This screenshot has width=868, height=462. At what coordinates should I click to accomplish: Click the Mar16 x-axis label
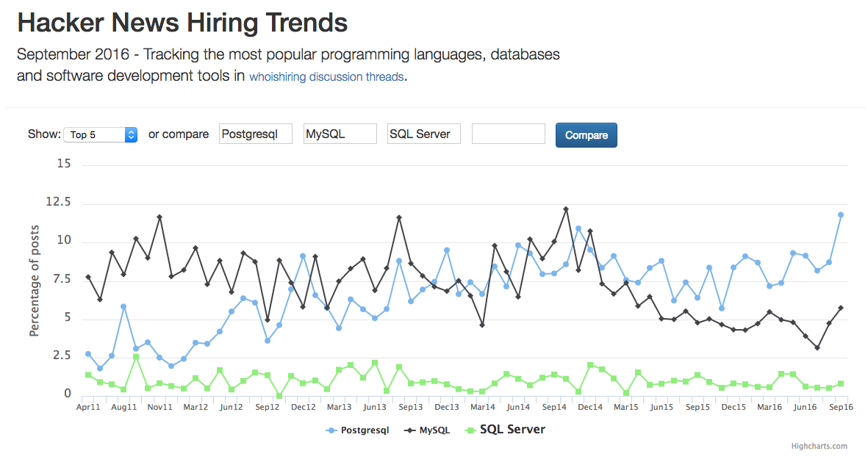769,407
